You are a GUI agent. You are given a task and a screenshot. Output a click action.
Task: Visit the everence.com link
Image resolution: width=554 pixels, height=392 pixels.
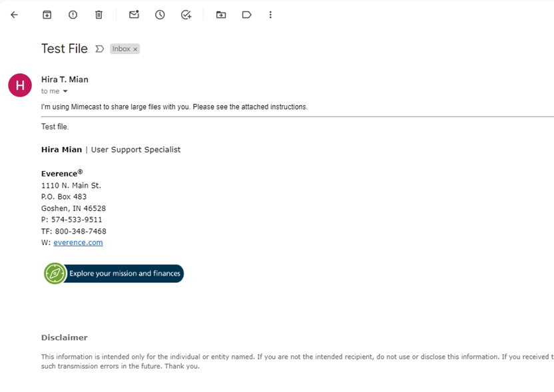coord(78,242)
